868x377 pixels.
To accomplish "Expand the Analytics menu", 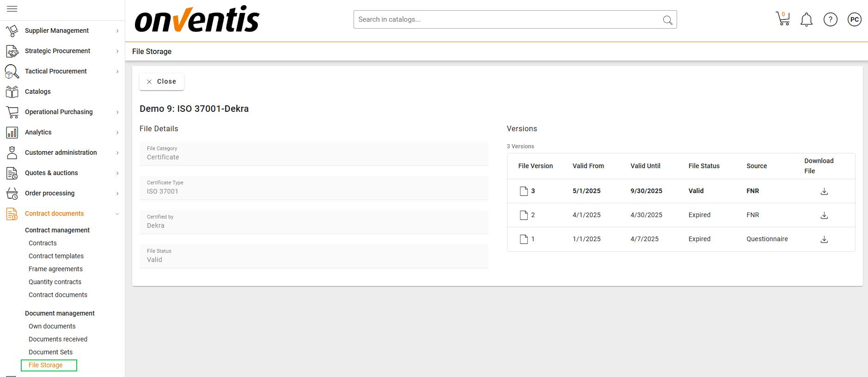I will pyautogui.click(x=62, y=132).
